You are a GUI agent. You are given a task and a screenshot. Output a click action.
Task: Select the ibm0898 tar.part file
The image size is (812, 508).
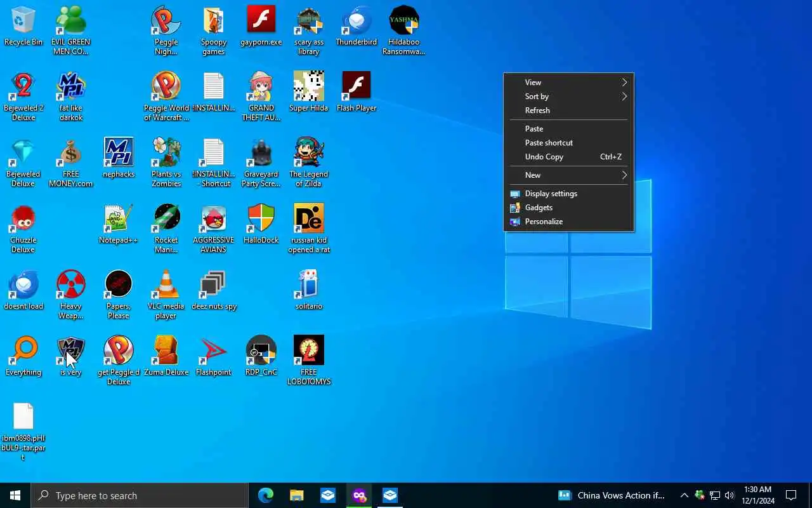(x=23, y=432)
